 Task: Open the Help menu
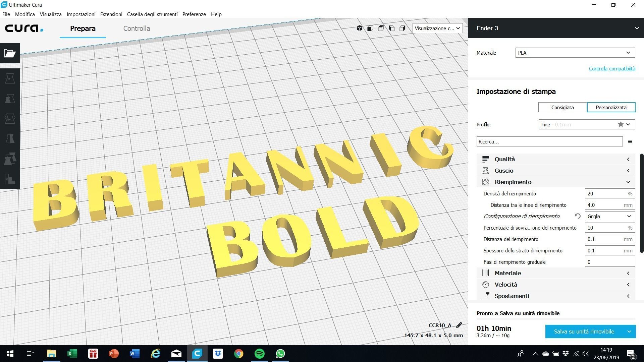tap(216, 14)
